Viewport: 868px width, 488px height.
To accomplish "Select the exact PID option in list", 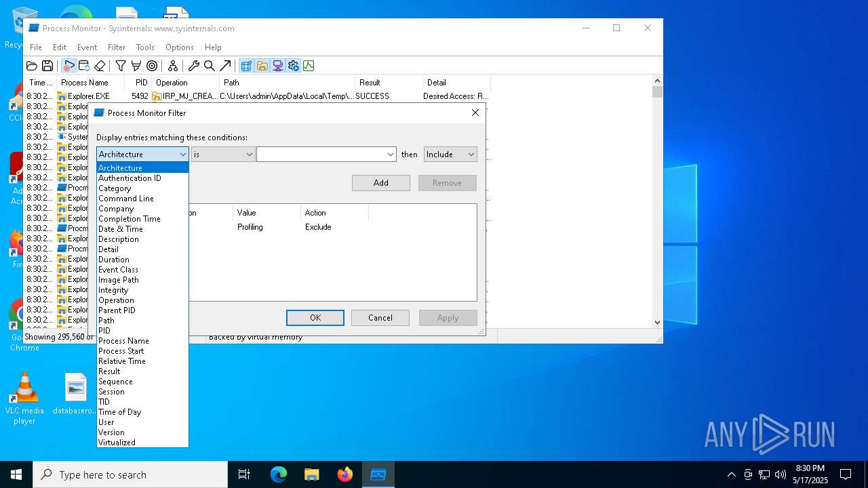I will [142, 331].
